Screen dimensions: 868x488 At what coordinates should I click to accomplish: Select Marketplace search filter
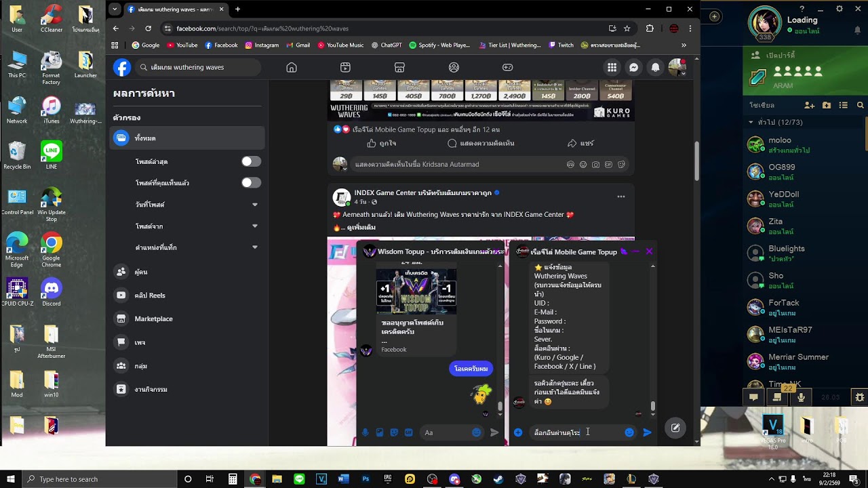pos(189,319)
